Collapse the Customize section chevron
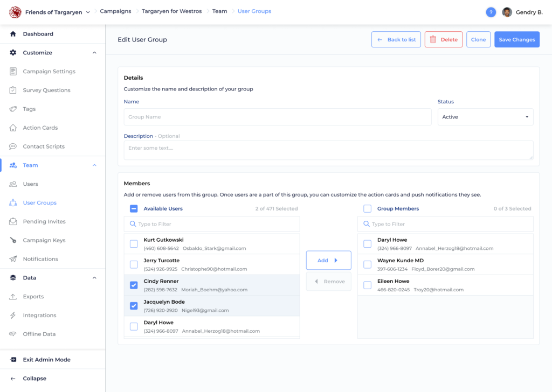This screenshot has width=552, height=392. (x=94, y=53)
